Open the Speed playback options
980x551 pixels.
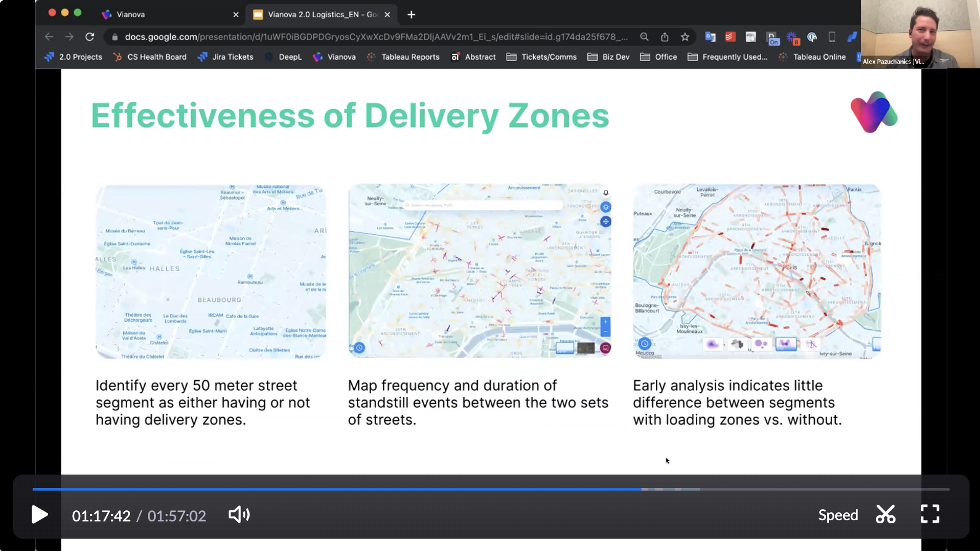click(x=838, y=515)
